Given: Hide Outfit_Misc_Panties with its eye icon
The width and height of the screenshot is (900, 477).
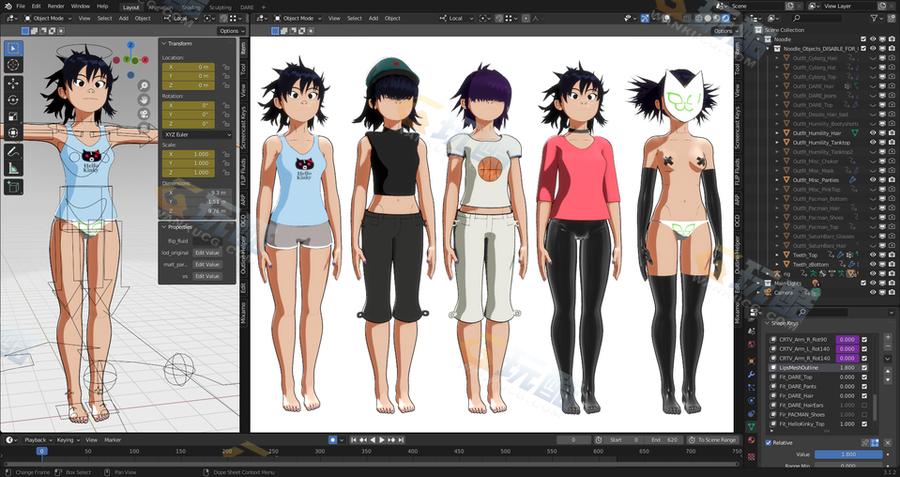Looking at the screenshot, I should (872, 180).
